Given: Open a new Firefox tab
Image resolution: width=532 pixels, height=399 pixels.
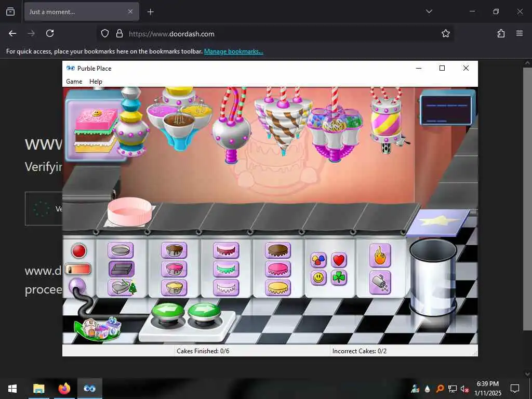Looking at the screenshot, I should tap(150, 12).
